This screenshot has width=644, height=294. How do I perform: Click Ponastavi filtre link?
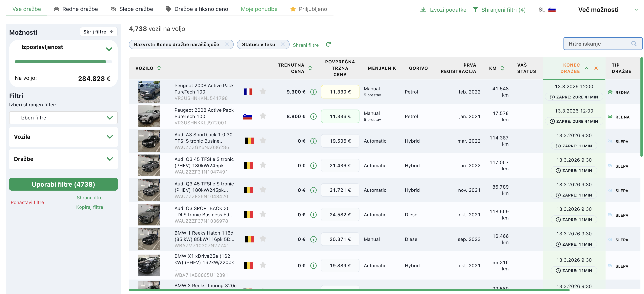click(27, 202)
